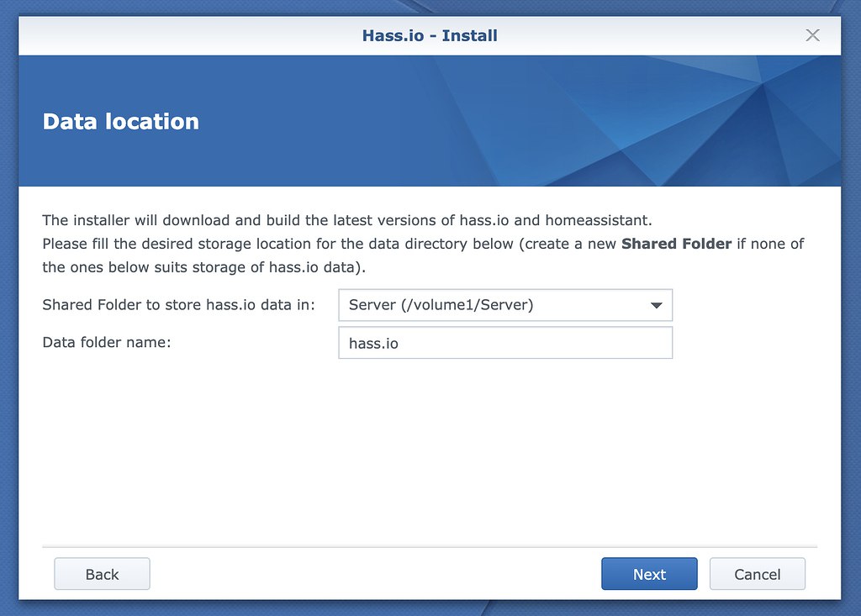Click the dialog title bar area
Image resolution: width=861 pixels, height=616 pixels.
pyautogui.click(x=210, y=35)
